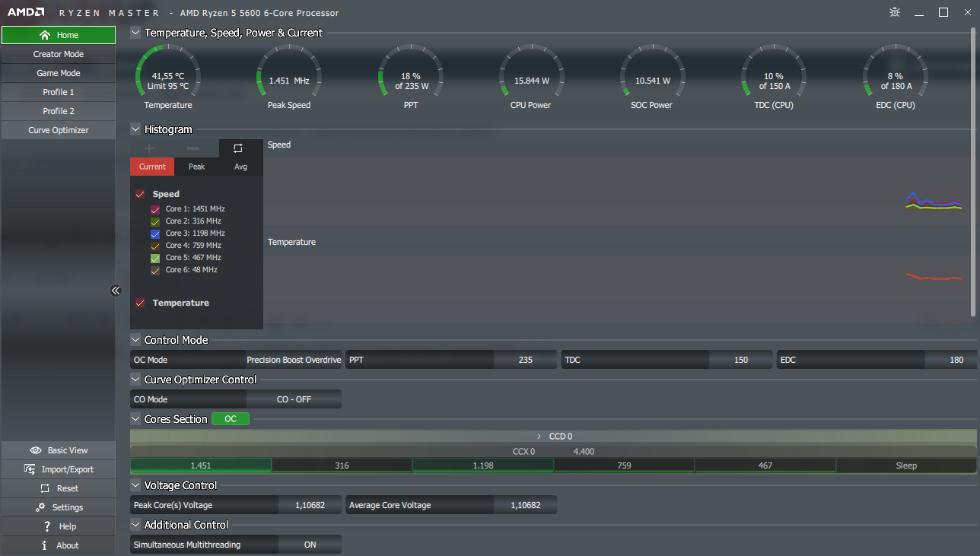Open the CO Mode CO - OFF dropdown
This screenshot has width=980, height=556.
294,399
